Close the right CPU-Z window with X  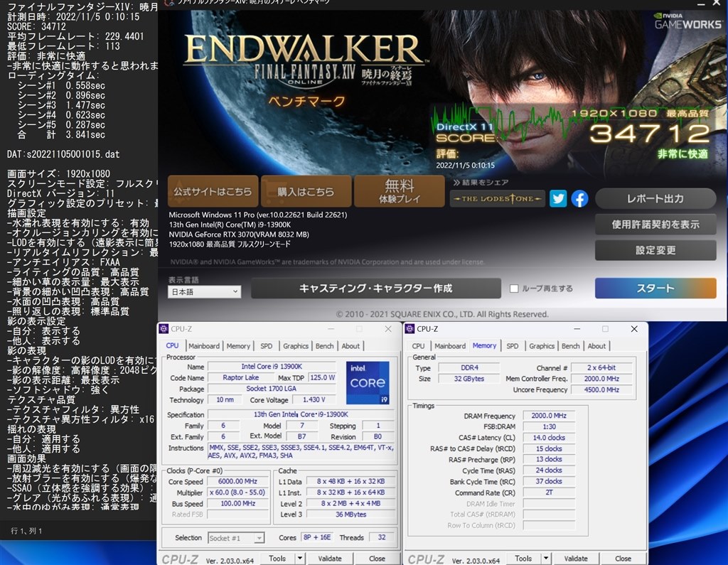(x=634, y=328)
